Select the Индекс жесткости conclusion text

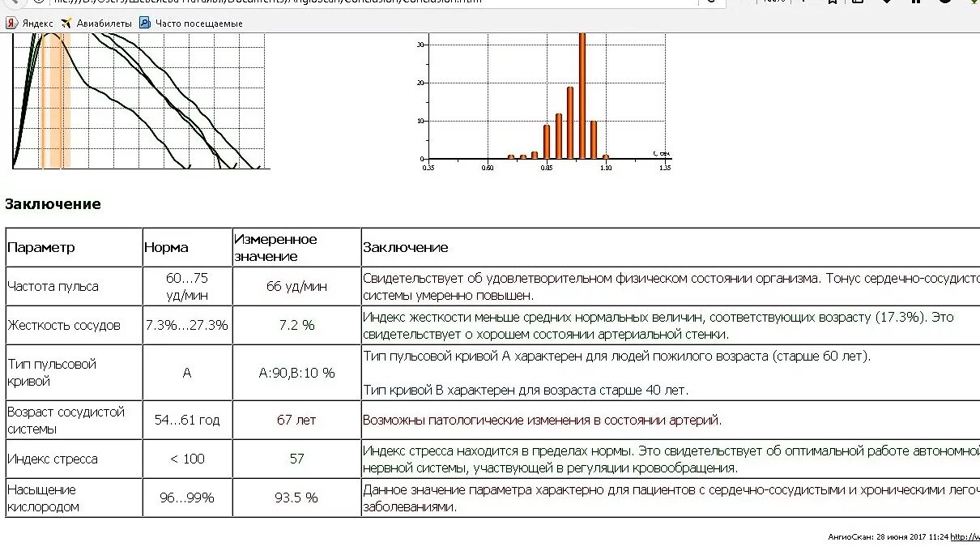pos(658,325)
